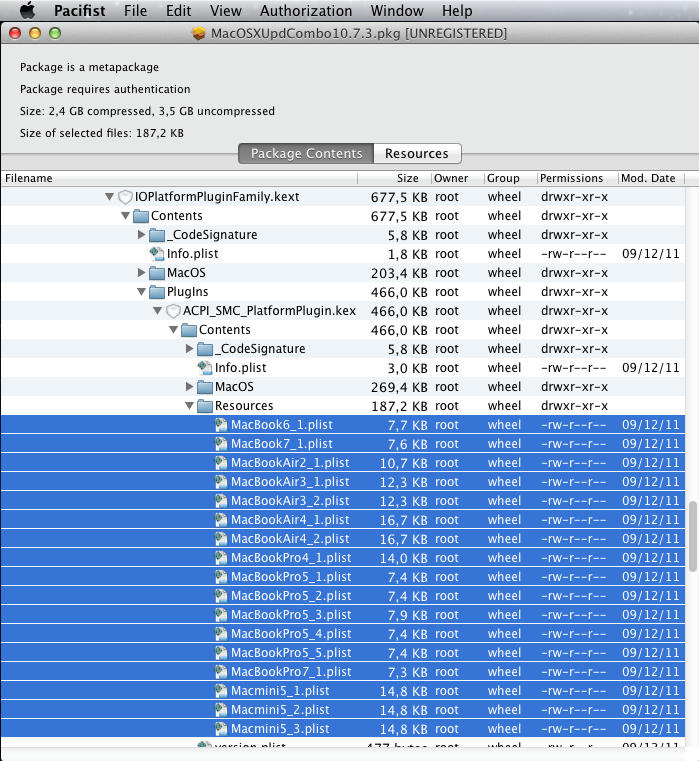Open the Authorization menu
This screenshot has width=699, height=761.
click(306, 11)
